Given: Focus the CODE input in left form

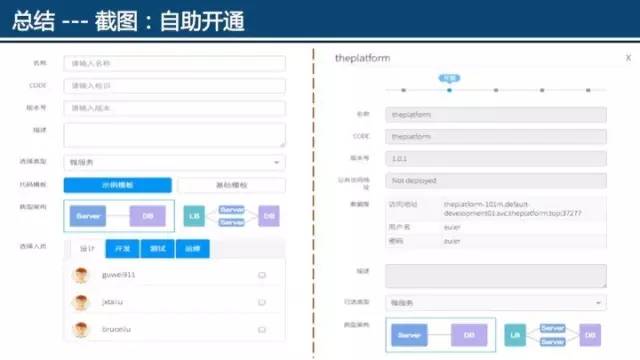Looking at the screenshot, I should click(175, 86).
